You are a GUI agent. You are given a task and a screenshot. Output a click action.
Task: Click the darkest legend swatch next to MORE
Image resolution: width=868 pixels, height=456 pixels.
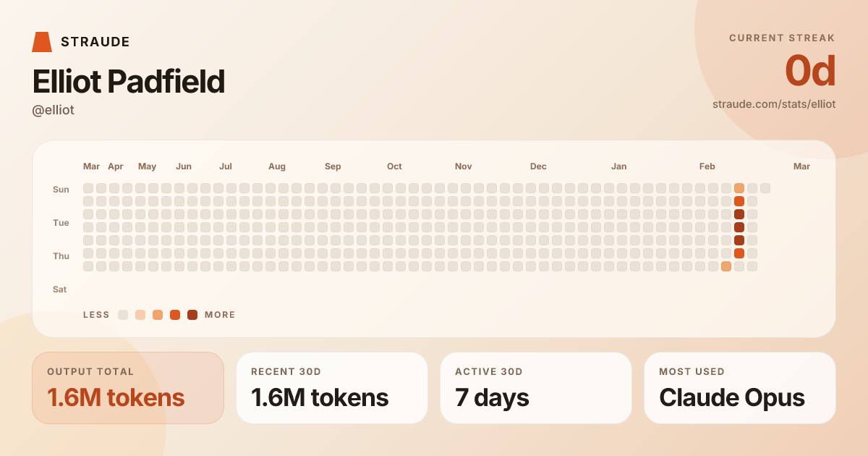click(192, 315)
